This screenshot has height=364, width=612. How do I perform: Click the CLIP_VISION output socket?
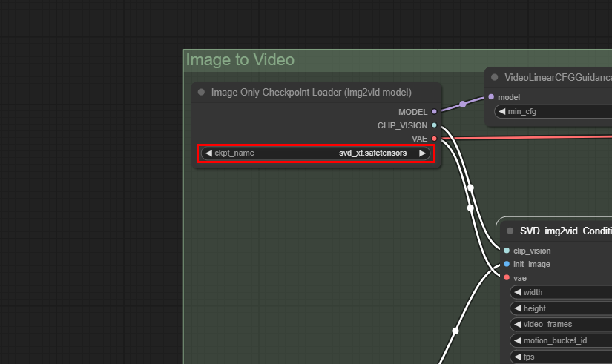pyautogui.click(x=434, y=125)
